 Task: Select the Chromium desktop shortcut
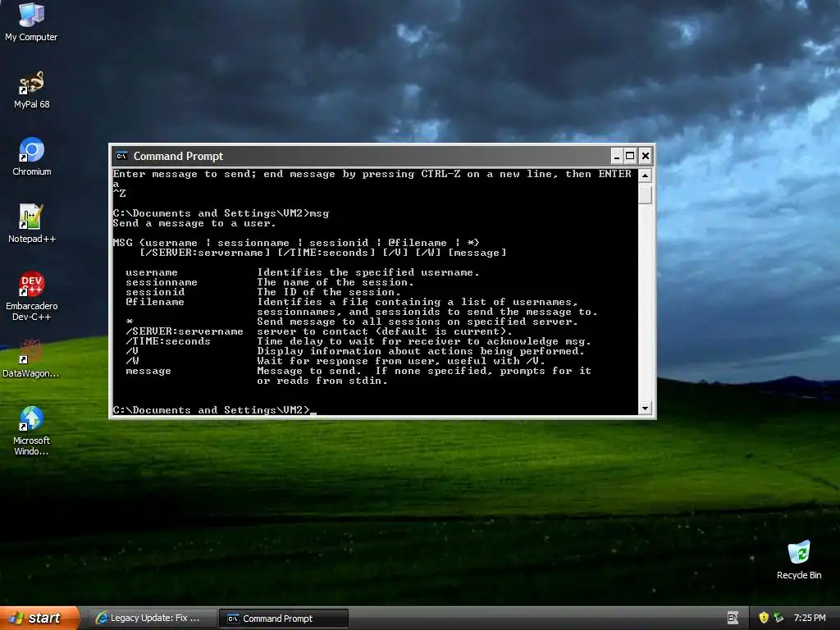(31, 157)
